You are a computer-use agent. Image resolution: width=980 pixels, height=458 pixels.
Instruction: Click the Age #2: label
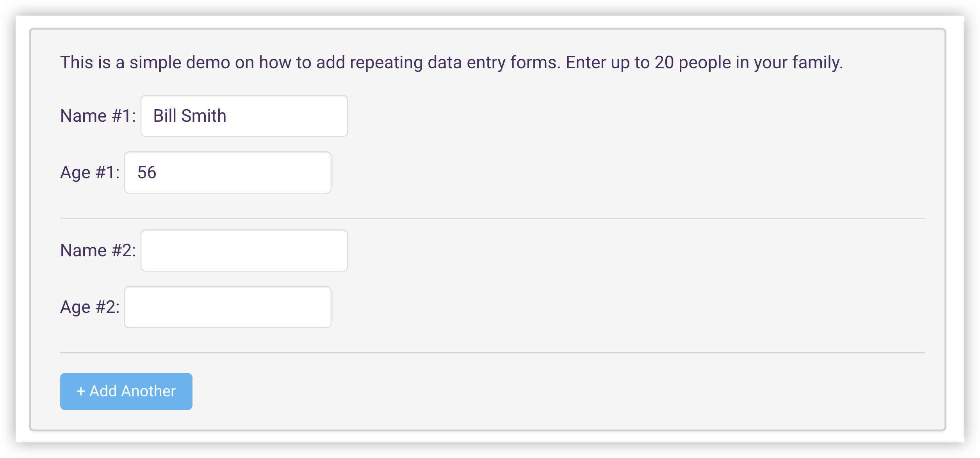pyautogui.click(x=90, y=307)
